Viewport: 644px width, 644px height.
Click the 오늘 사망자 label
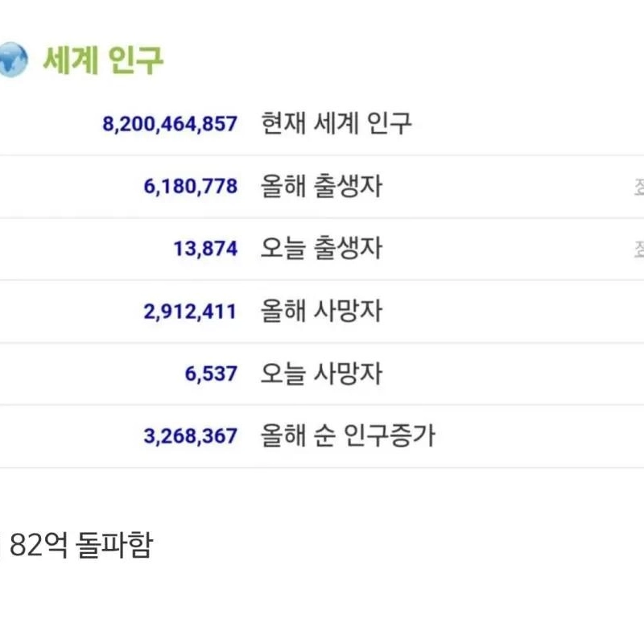321,374
